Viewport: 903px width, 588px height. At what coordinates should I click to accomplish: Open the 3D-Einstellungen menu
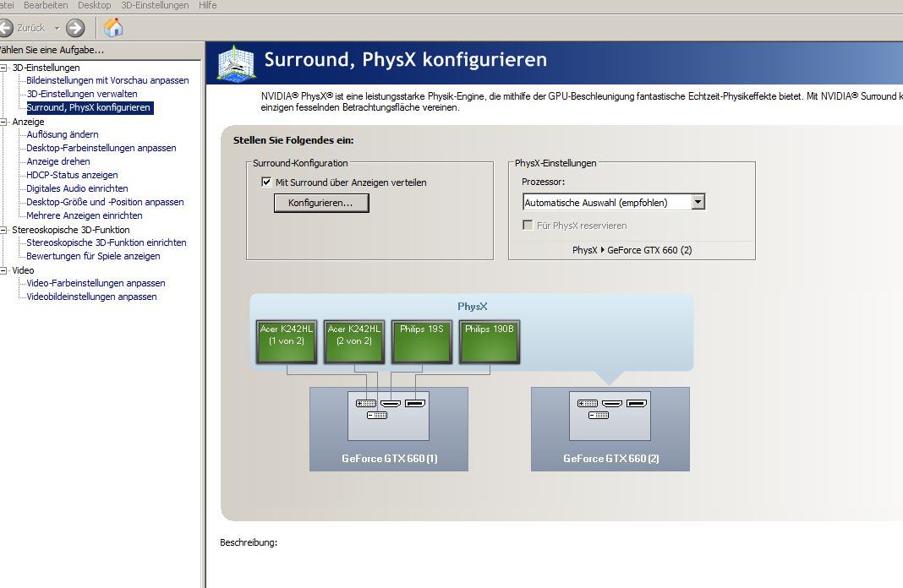(155, 5)
